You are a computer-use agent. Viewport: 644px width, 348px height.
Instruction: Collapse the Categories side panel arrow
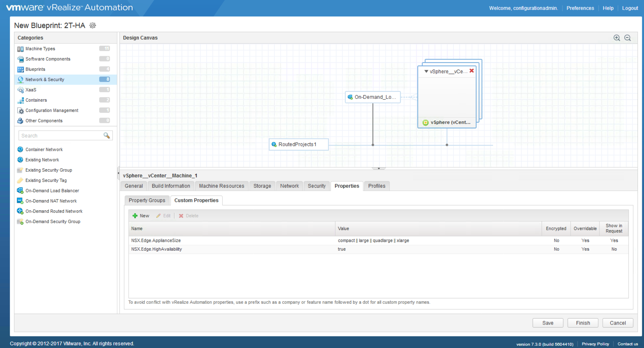118,173
